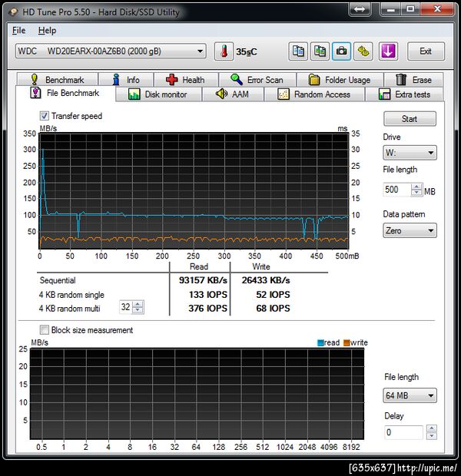Switch to the Benchmark tab
Image resolution: width=461 pixels, height=476 pixels.
coord(58,80)
